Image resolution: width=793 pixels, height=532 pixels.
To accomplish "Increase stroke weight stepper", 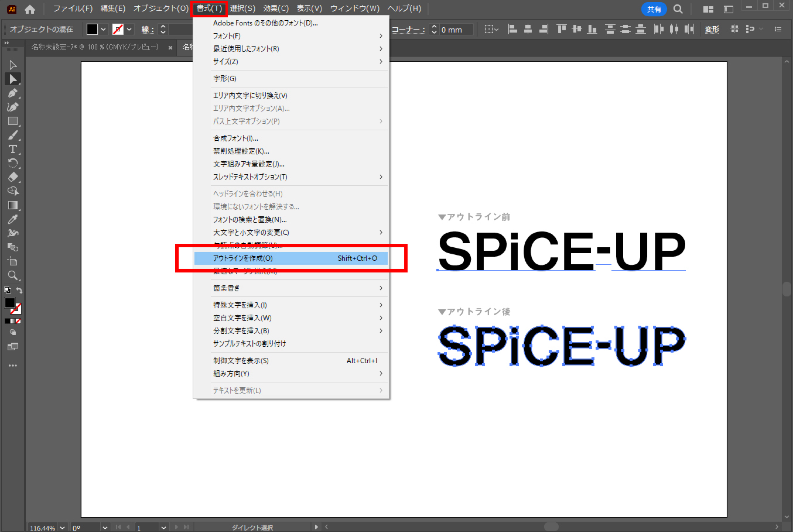I will pos(163,26).
